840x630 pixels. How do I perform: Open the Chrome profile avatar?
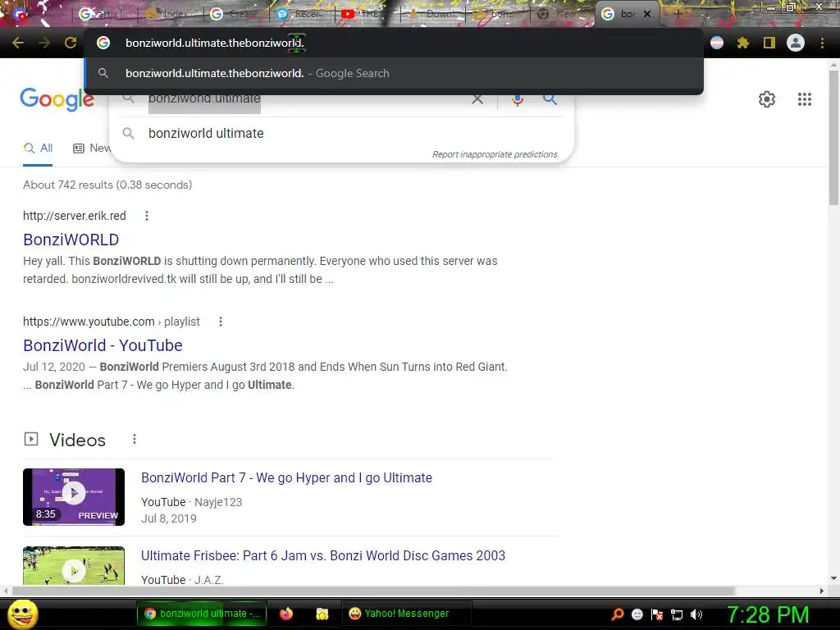point(796,43)
